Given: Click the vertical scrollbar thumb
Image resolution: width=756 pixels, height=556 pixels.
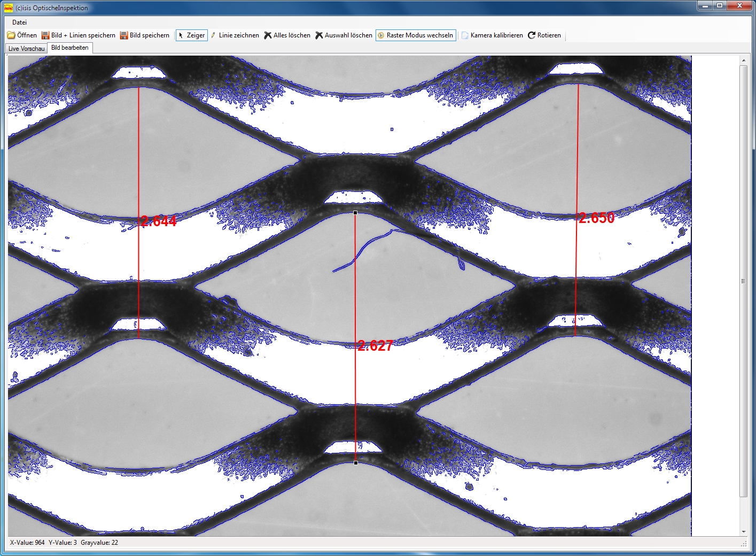Looking at the screenshot, I should 743,281.
